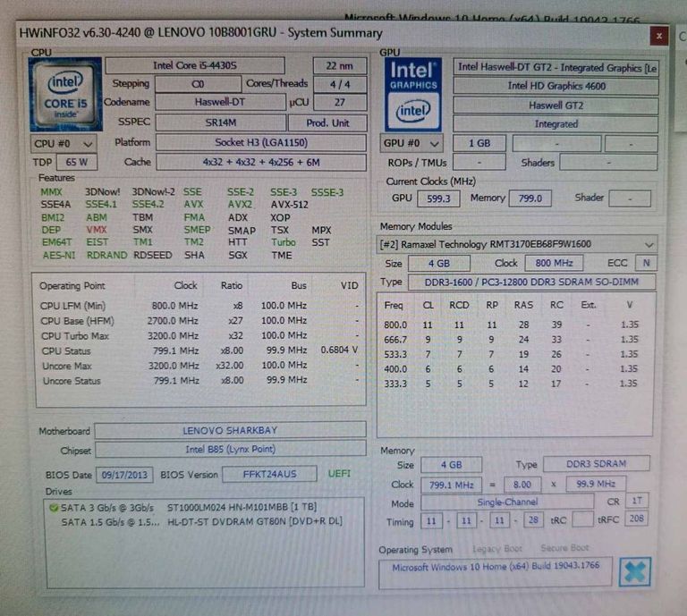Click the CR 1T field
687x616 pixels.
tap(637, 501)
